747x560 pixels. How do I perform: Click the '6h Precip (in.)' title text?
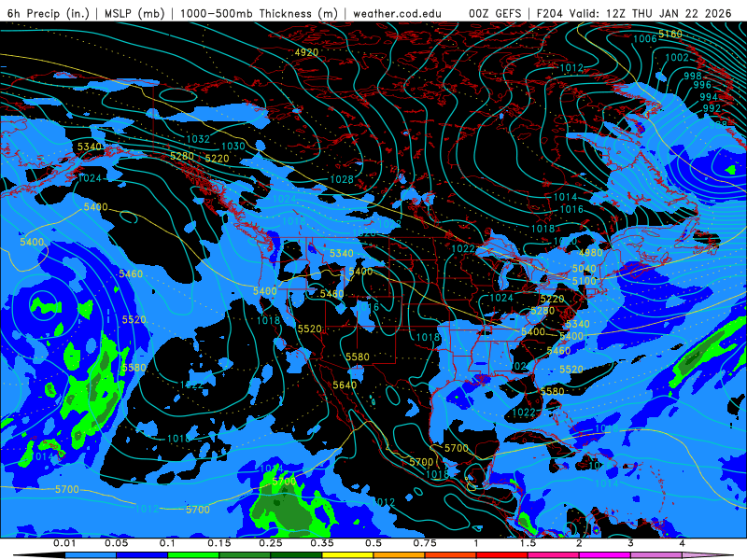(x=49, y=13)
